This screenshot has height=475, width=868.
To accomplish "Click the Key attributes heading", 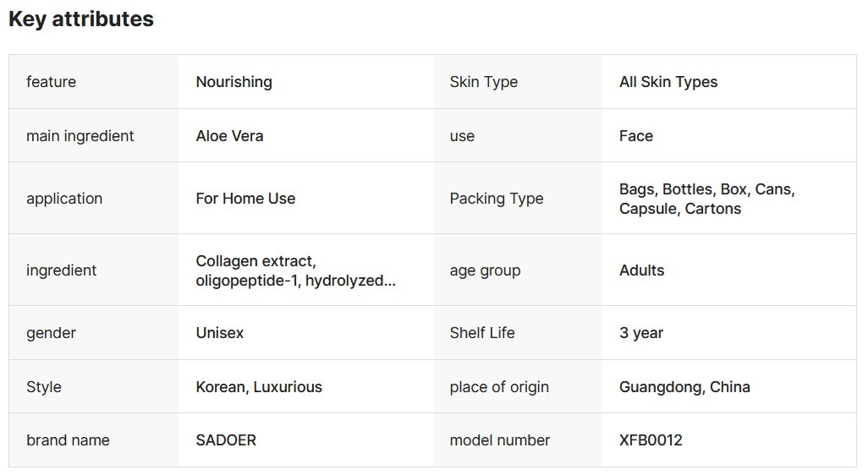I will click(81, 19).
